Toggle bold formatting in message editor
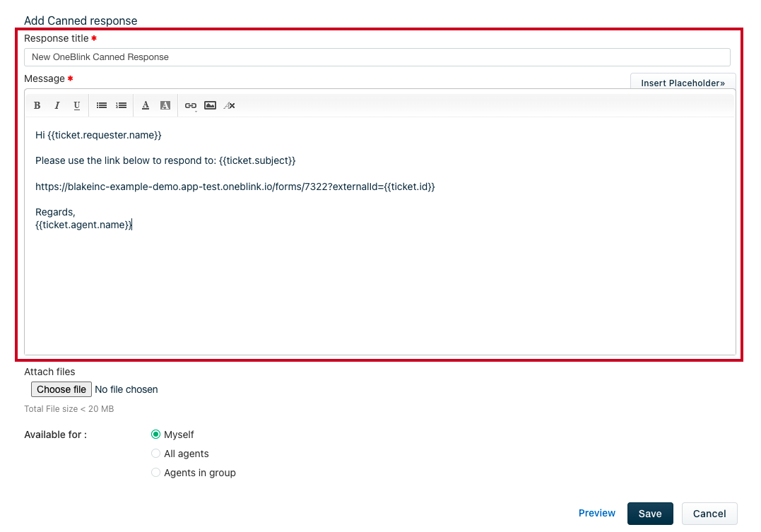The width and height of the screenshot is (761, 532). pyautogui.click(x=37, y=105)
